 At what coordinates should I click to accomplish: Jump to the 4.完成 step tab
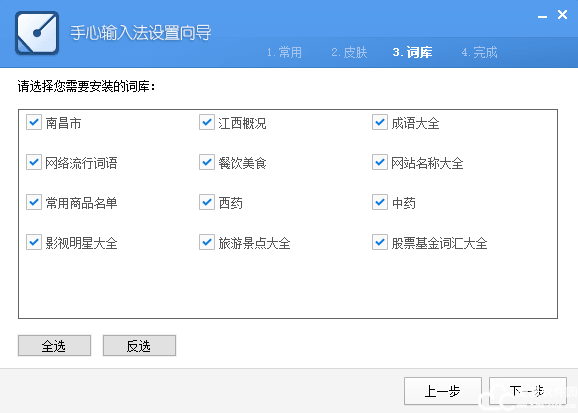(480, 52)
